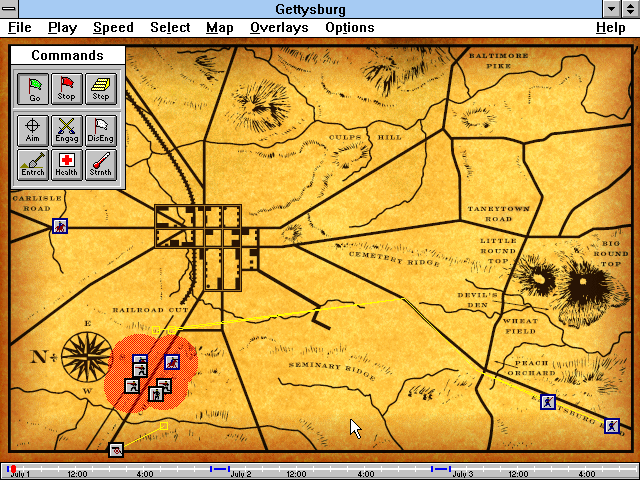Click the Wheat Field map label
The width and height of the screenshot is (640, 480).
(x=520, y=326)
